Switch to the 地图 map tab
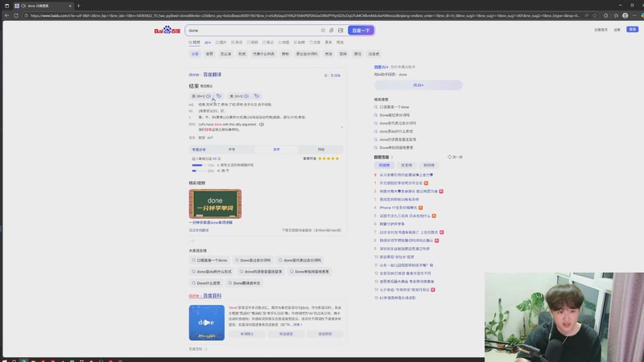The width and height of the screenshot is (644, 362). point(283,43)
